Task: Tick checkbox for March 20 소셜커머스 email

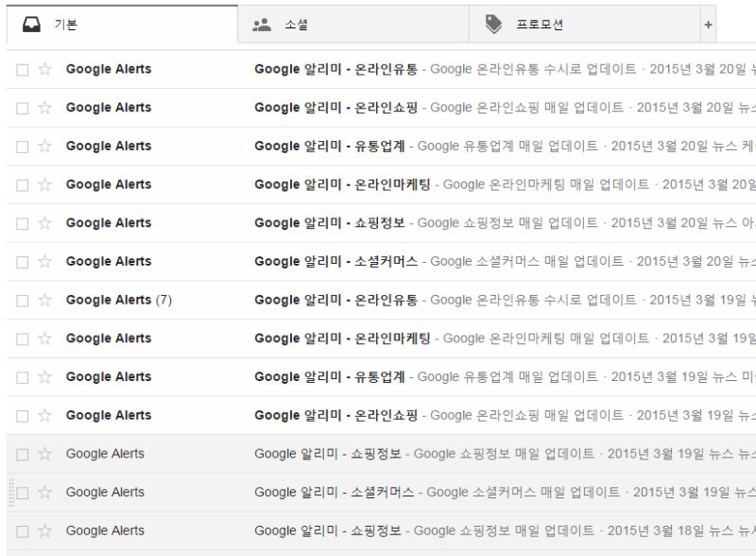Action: pyautogui.click(x=23, y=262)
